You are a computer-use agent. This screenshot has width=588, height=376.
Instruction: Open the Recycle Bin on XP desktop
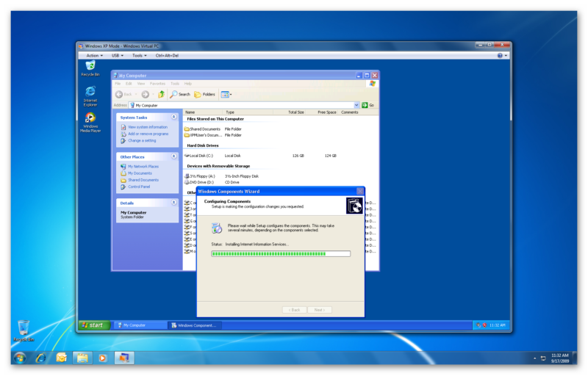point(90,68)
